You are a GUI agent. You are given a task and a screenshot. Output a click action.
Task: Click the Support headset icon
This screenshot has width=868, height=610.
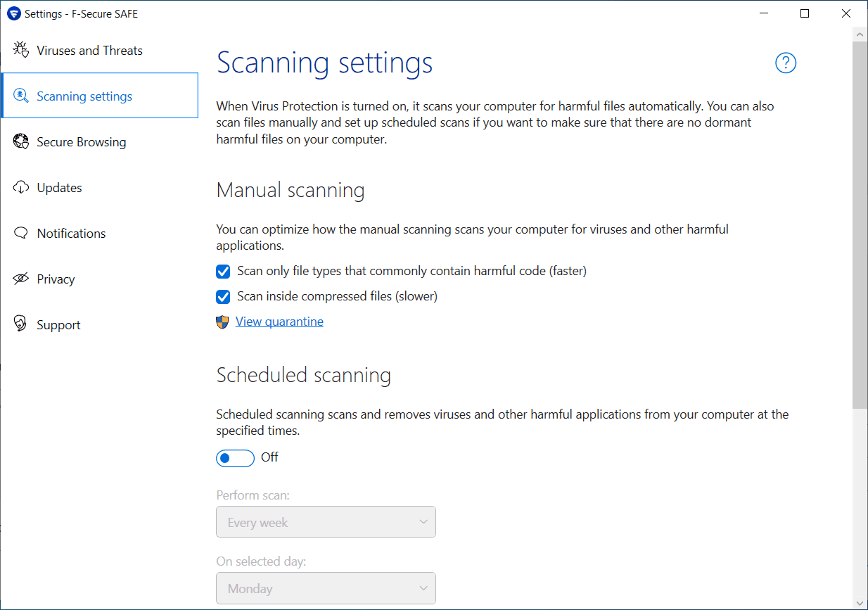[21, 324]
